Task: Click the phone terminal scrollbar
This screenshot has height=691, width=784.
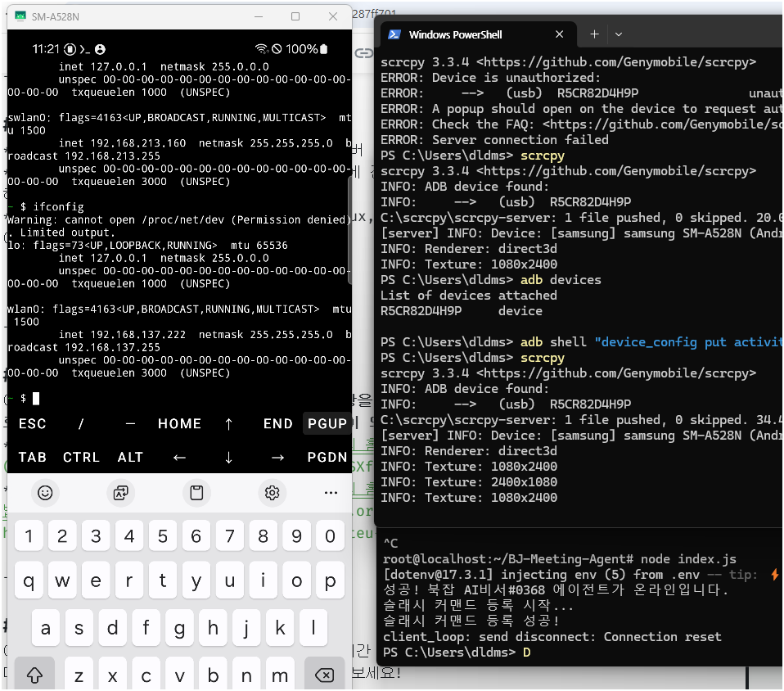Action: point(349,230)
